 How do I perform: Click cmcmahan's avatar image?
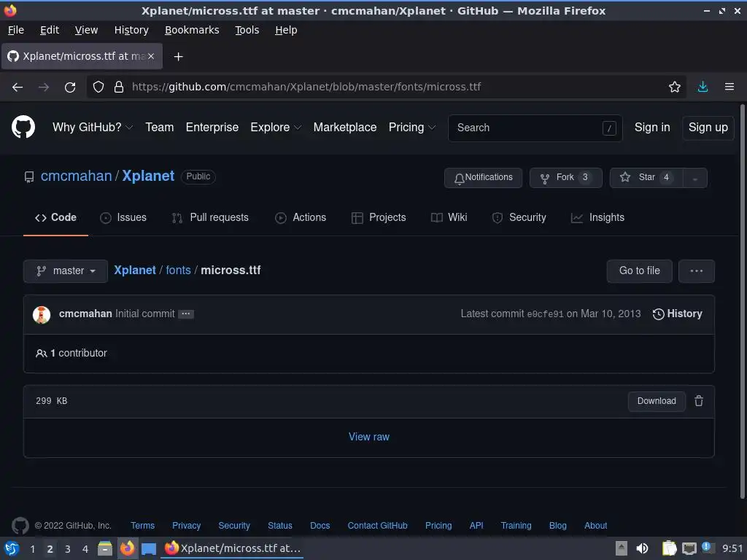(x=42, y=314)
